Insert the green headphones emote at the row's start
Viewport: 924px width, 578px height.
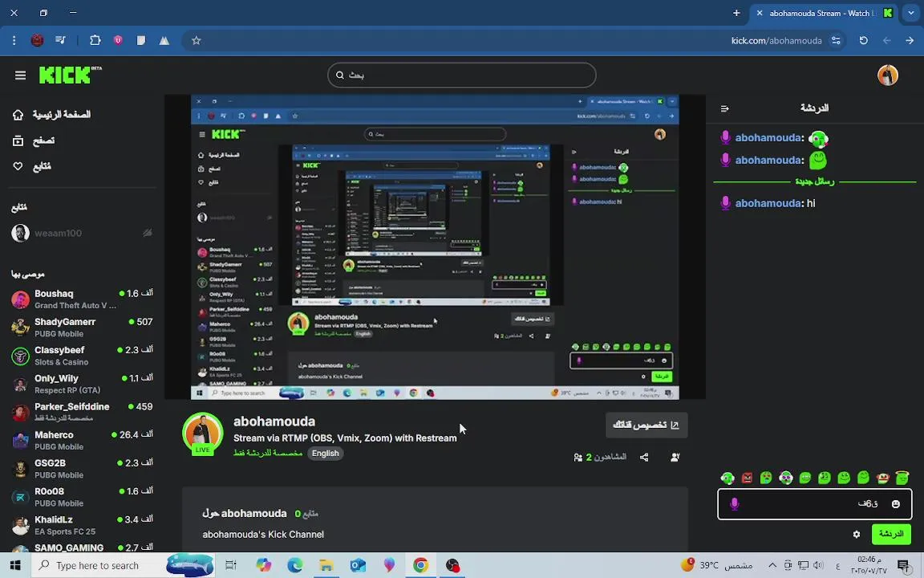[727, 478]
